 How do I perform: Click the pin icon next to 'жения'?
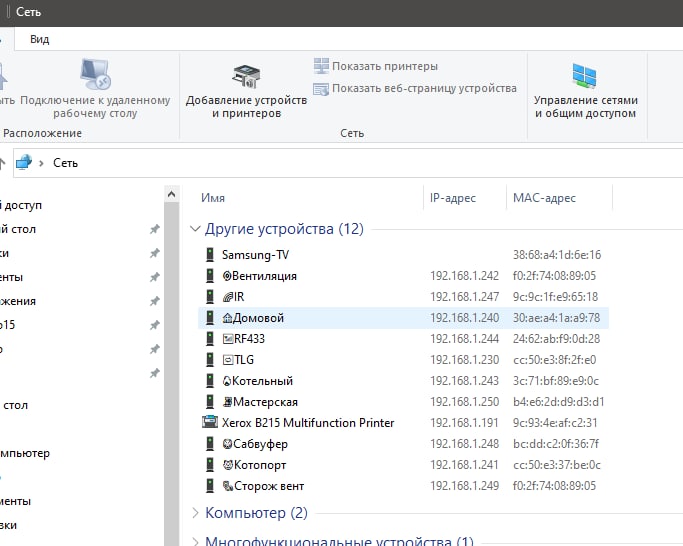[155, 301]
